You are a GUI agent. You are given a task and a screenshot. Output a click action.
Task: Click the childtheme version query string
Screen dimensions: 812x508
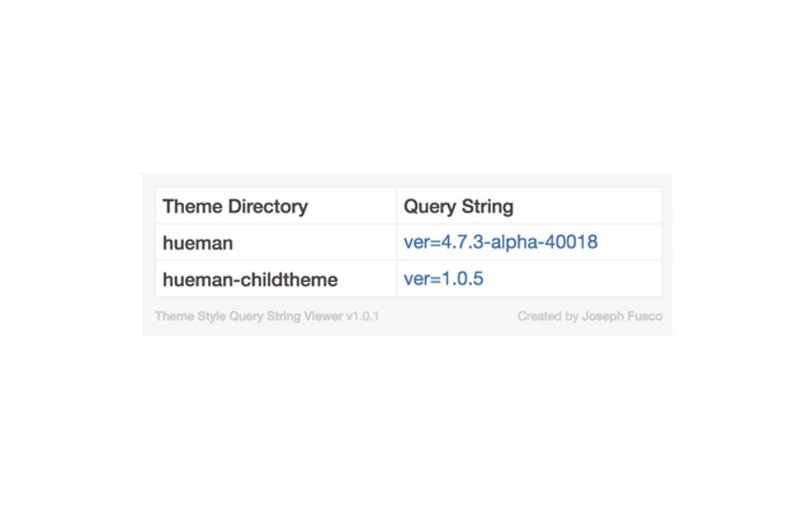pos(443,279)
